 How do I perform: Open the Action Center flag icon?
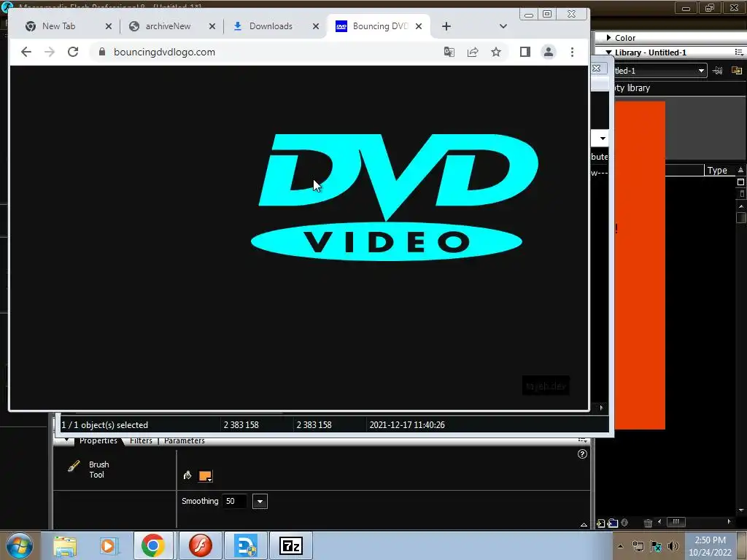pos(656,546)
